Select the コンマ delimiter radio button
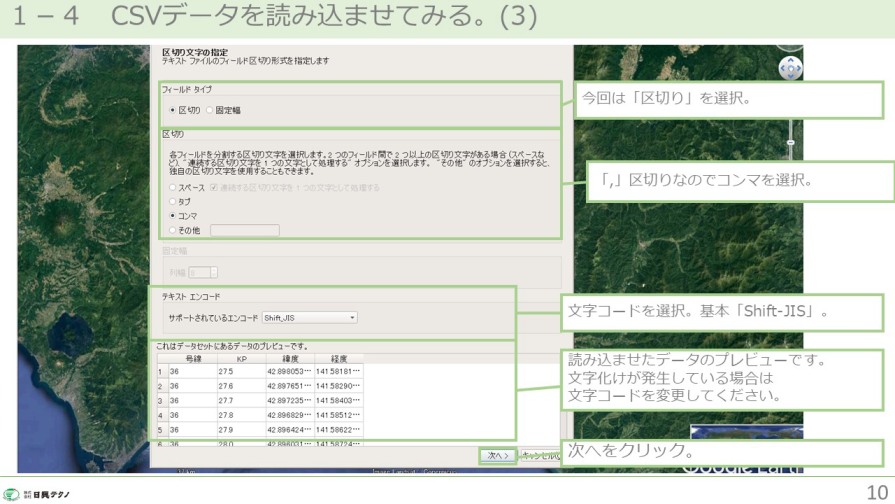The width and height of the screenshot is (895, 504). pyautogui.click(x=173, y=215)
